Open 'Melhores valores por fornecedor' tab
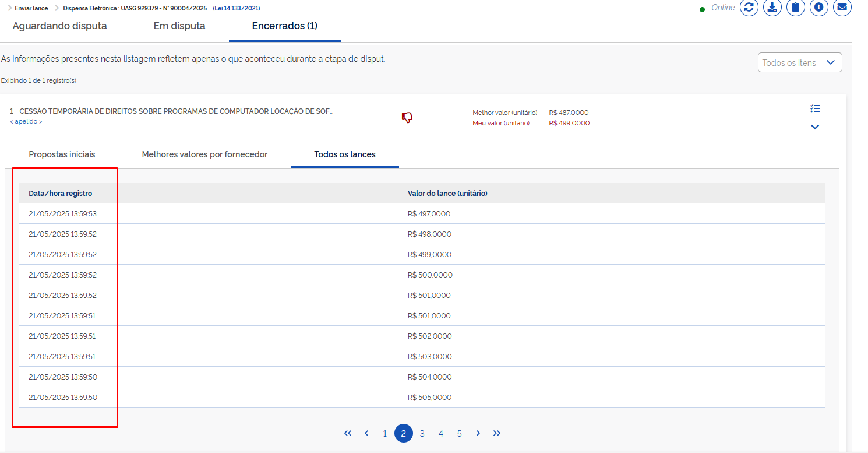Image resolution: width=868 pixels, height=453 pixels. coord(204,154)
